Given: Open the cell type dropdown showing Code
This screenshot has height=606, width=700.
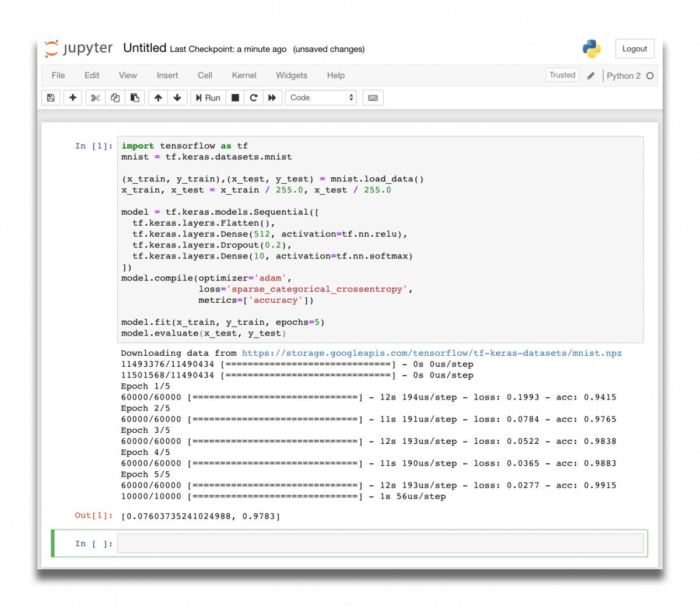Looking at the screenshot, I should 321,97.
